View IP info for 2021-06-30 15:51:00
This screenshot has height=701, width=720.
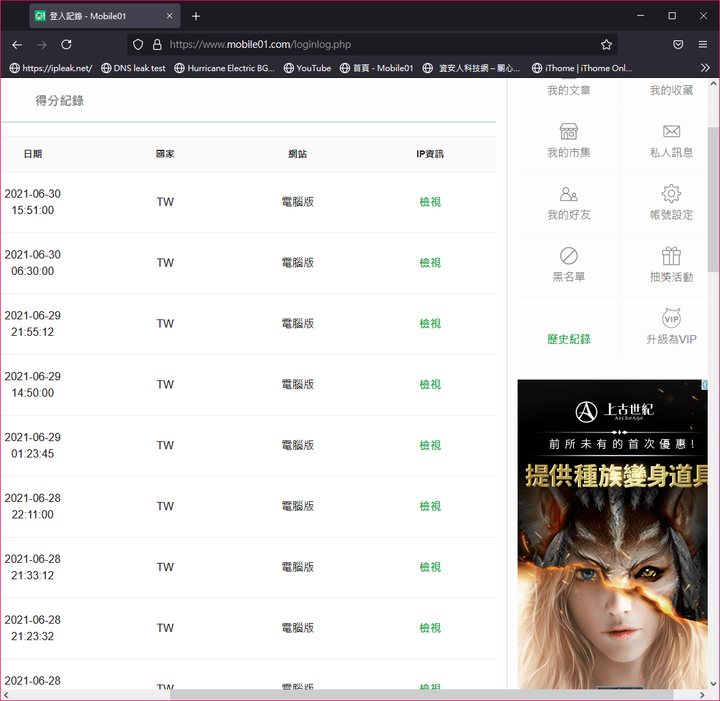(x=430, y=202)
